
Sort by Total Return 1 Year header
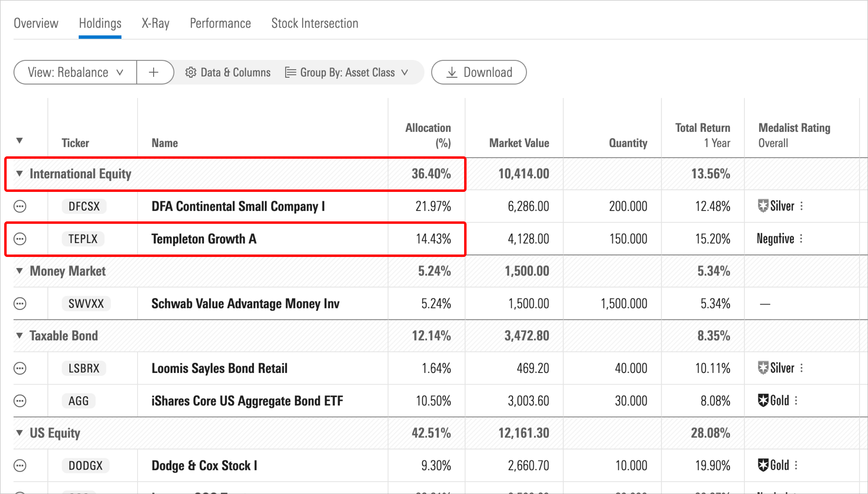(703, 135)
